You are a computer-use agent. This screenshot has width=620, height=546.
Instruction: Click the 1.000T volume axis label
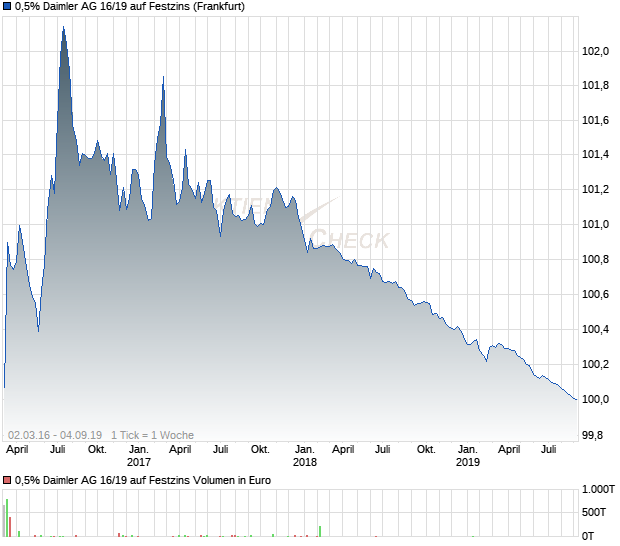coord(598,489)
